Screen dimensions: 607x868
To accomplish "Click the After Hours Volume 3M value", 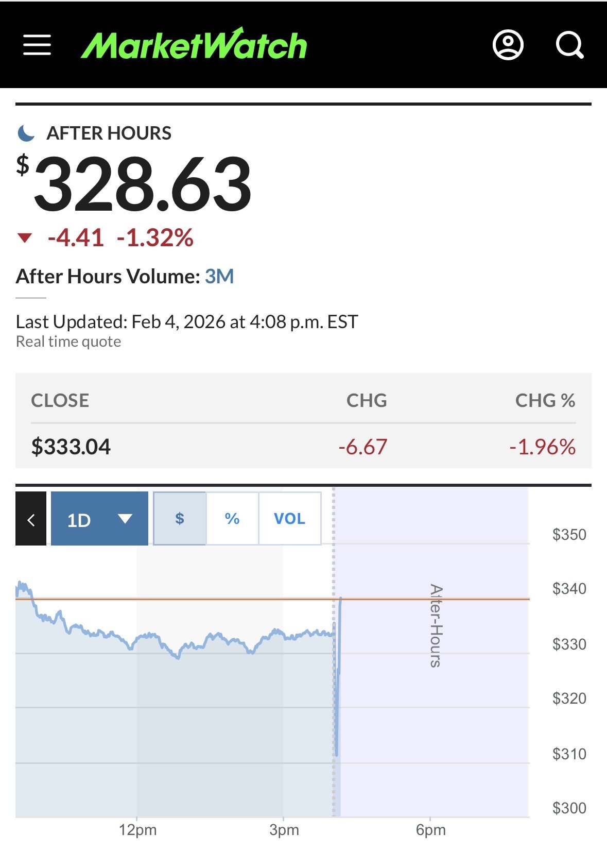I will 219,277.
